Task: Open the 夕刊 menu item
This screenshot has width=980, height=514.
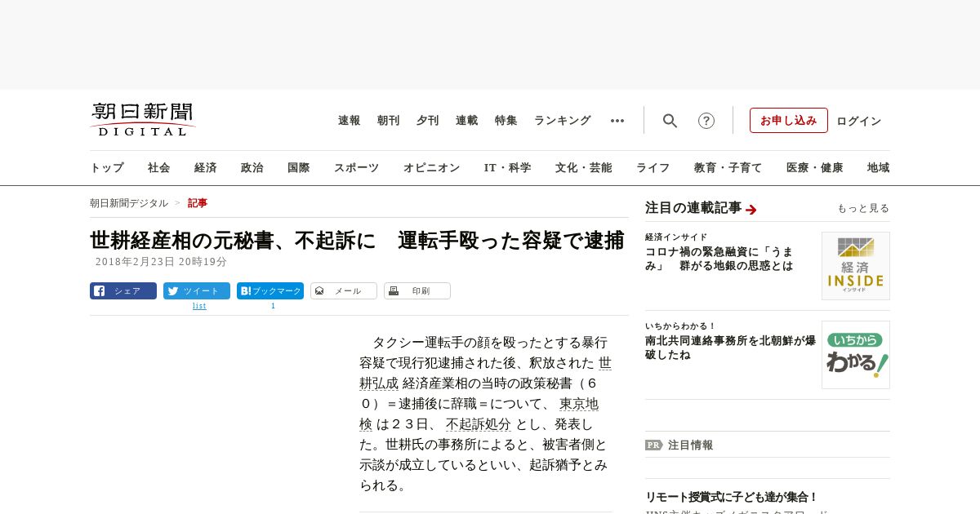Action: click(428, 121)
